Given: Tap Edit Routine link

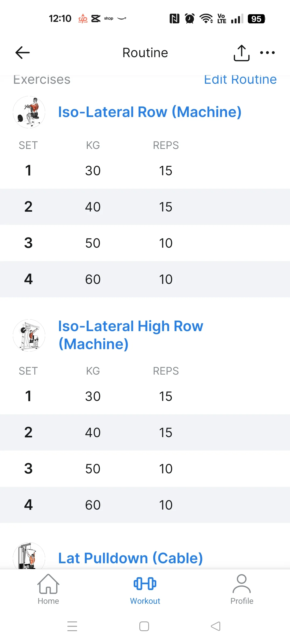Looking at the screenshot, I should click(x=240, y=80).
